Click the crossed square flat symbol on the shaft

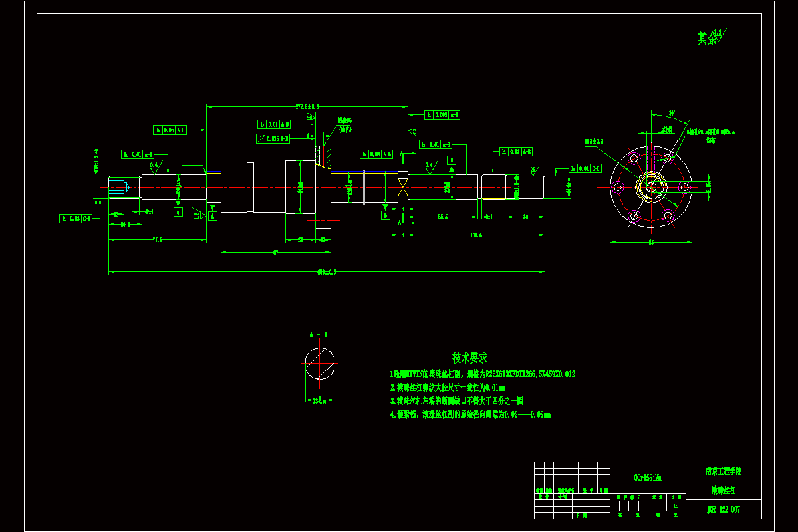click(x=403, y=187)
